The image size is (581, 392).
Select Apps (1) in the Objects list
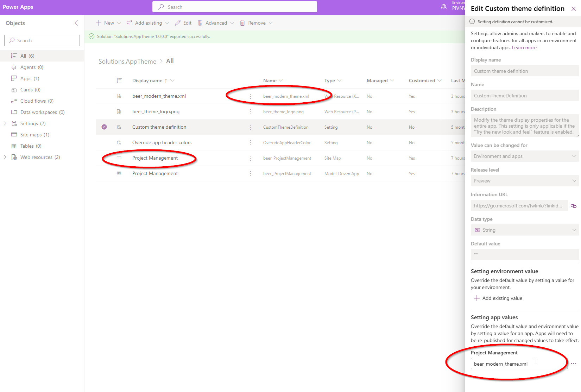42,78
